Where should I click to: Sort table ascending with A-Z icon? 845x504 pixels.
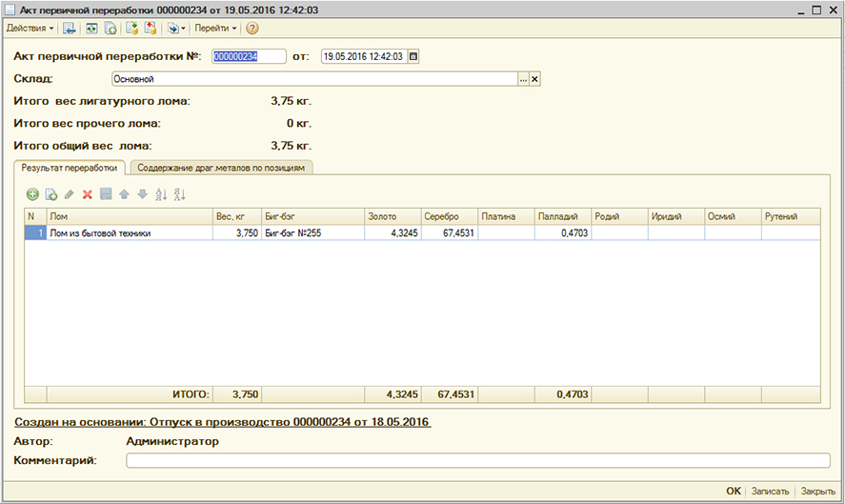click(160, 194)
